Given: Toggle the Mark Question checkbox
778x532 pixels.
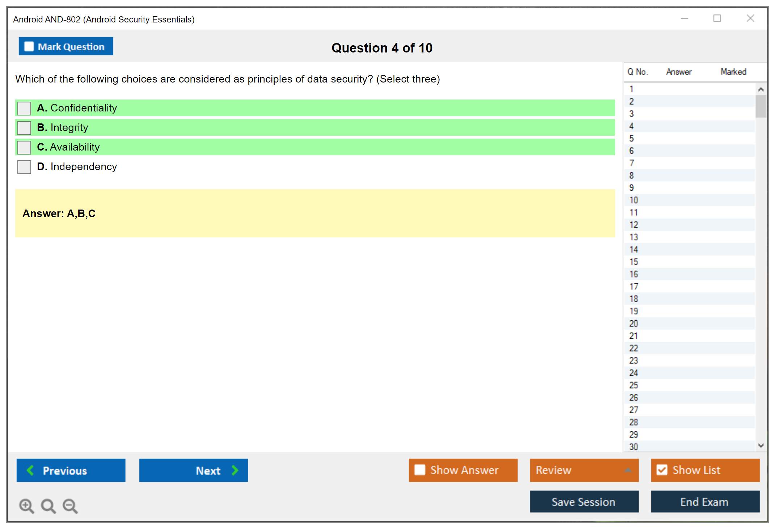Looking at the screenshot, I should pos(29,46).
